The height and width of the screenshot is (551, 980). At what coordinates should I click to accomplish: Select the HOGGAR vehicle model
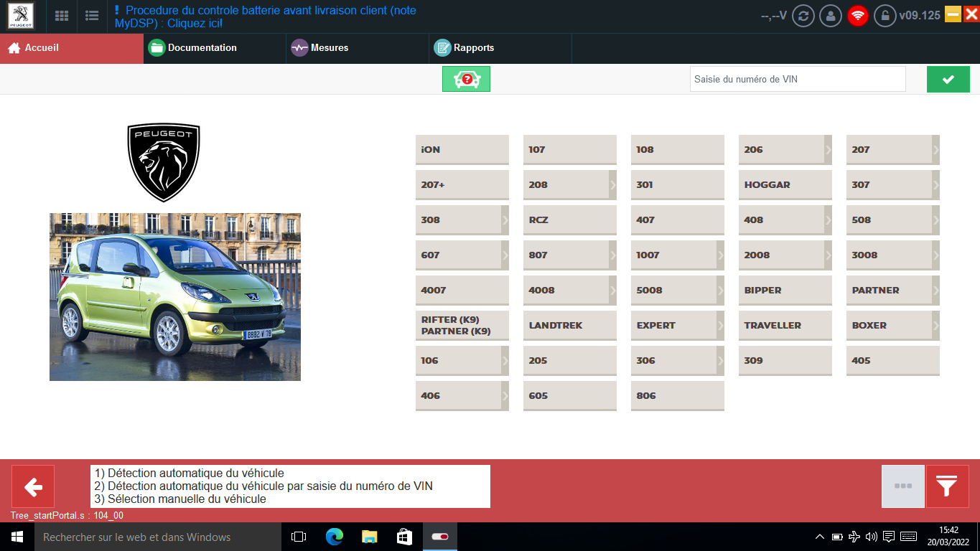coord(785,184)
